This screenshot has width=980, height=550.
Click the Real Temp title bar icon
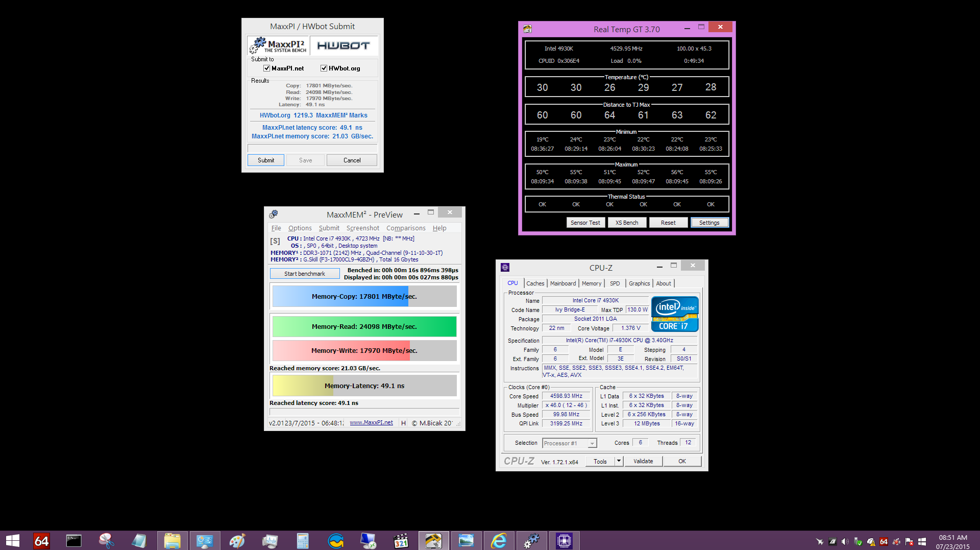click(x=527, y=29)
